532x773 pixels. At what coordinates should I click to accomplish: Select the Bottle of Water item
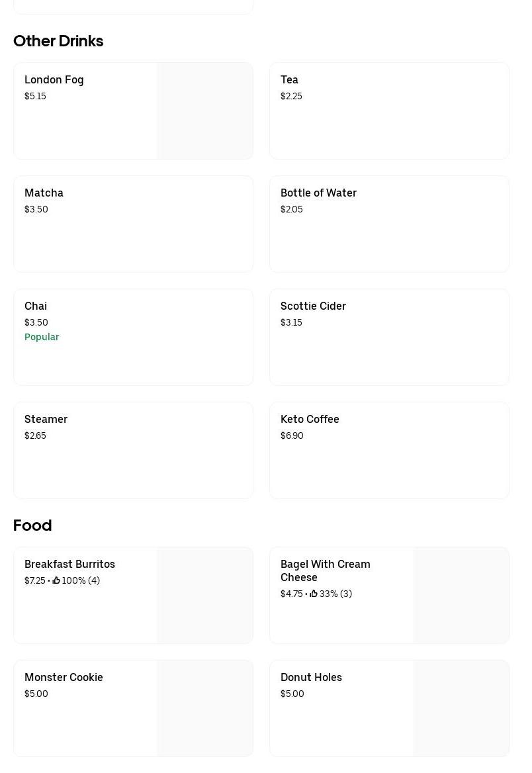318,193
